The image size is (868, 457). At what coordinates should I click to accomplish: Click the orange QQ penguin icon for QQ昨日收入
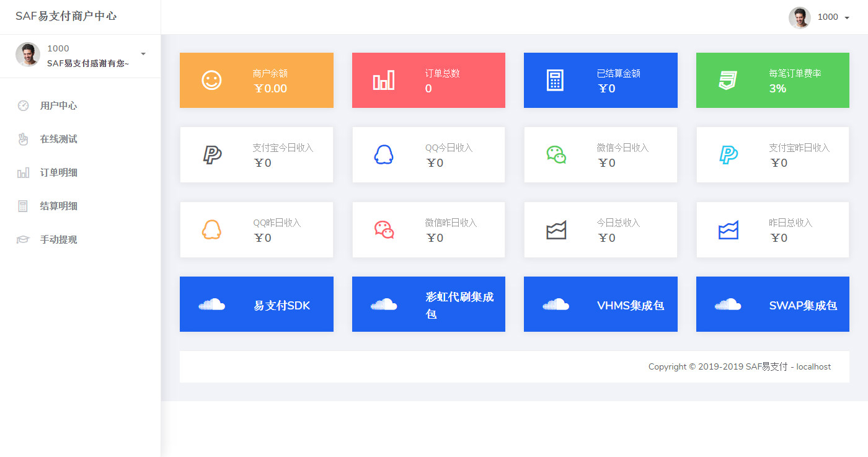click(211, 229)
